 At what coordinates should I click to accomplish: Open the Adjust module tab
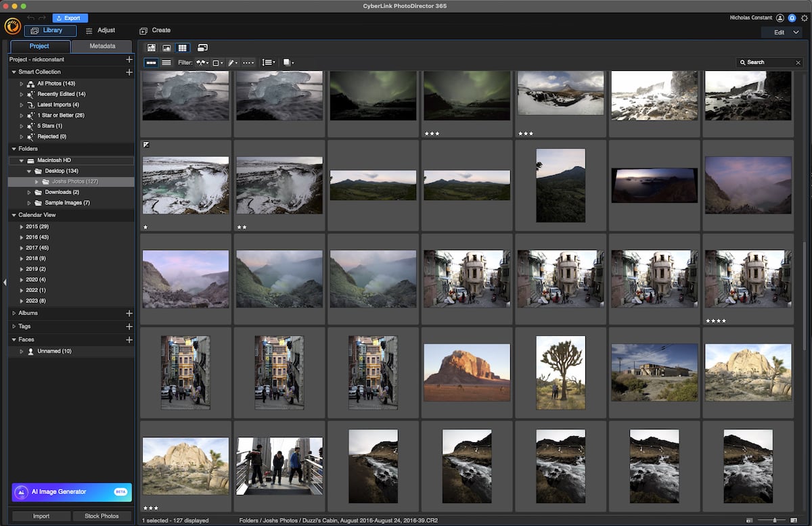(x=100, y=30)
